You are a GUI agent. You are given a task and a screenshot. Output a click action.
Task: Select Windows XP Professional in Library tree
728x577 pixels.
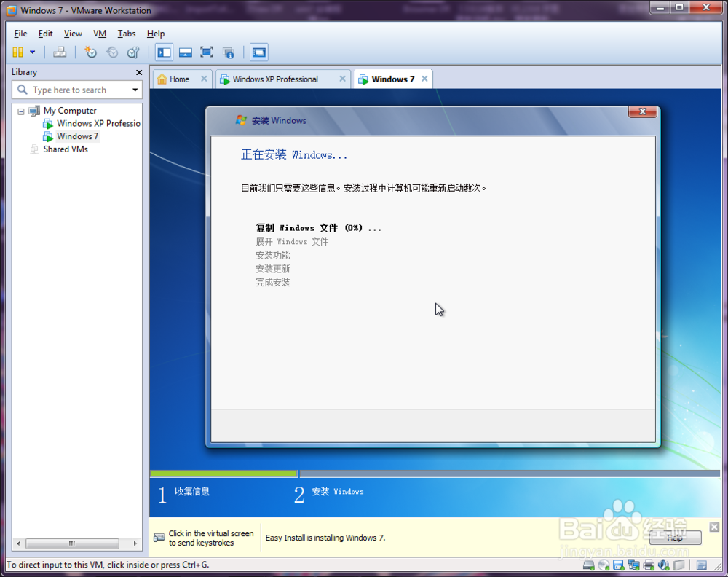pyautogui.click(x=98, y=124)
